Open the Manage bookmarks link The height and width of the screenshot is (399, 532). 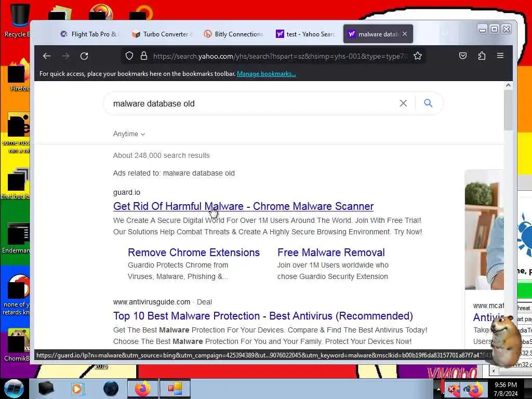click(267, 74)
